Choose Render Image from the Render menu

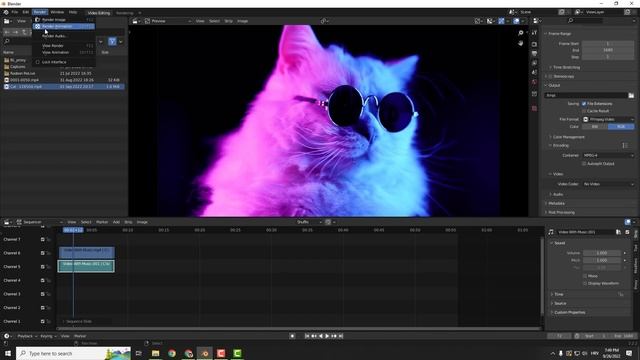[64, 20]
